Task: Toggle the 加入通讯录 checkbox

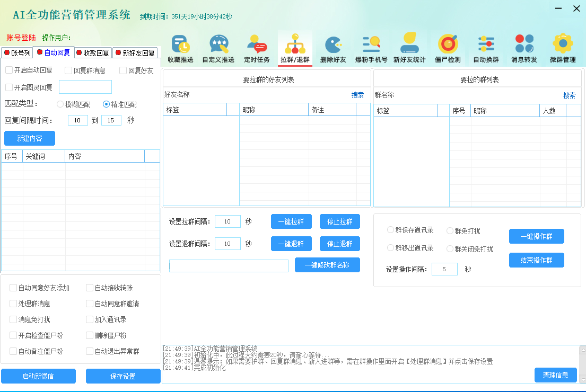Action: click(89, 319)
